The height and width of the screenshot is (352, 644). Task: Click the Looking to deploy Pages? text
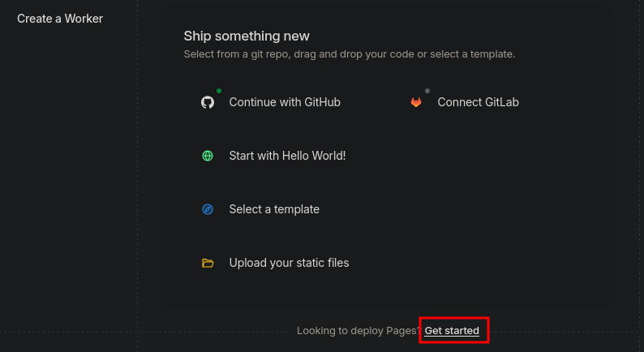coord(359,331)
